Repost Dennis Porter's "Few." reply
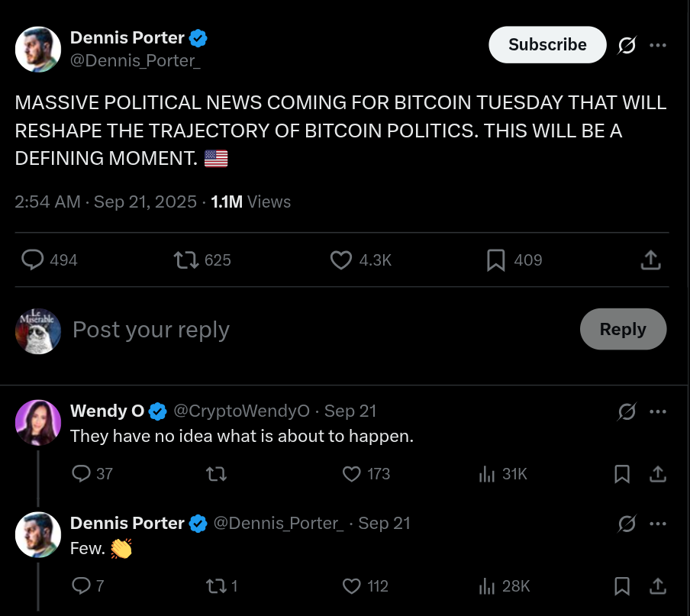The height and width of the screenshot is (616, 690). click(216, 586)
